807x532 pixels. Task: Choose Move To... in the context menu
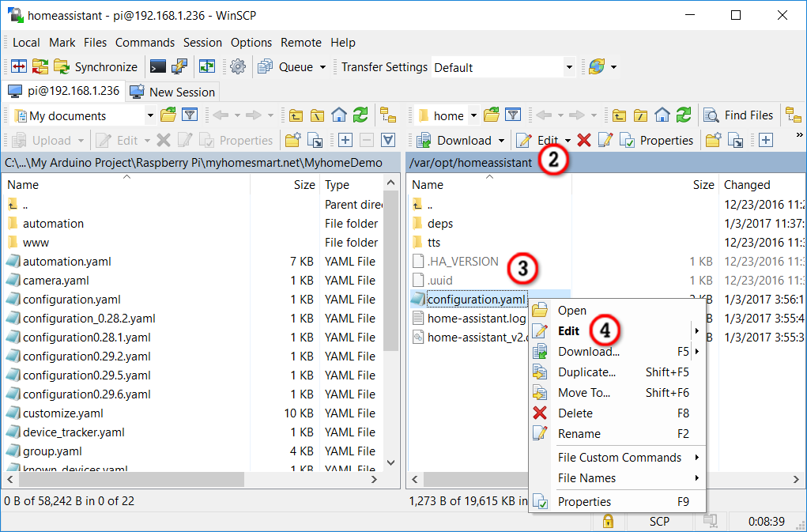coord(617,393)
